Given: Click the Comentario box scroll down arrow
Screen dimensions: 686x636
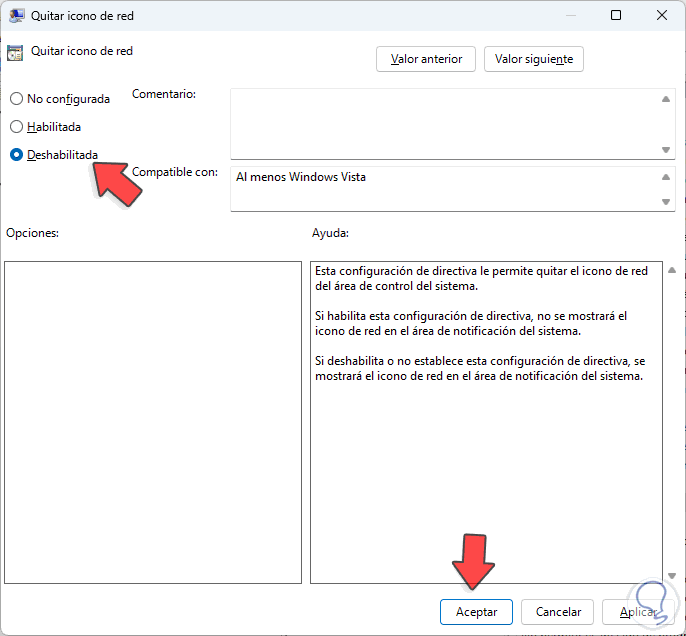Looking at the screenshot, I should [666, 150].
